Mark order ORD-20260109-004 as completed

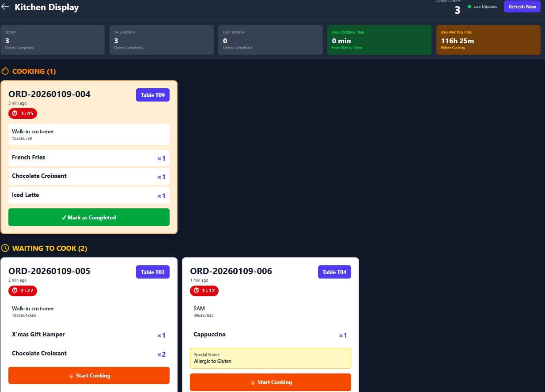point(89,217)
